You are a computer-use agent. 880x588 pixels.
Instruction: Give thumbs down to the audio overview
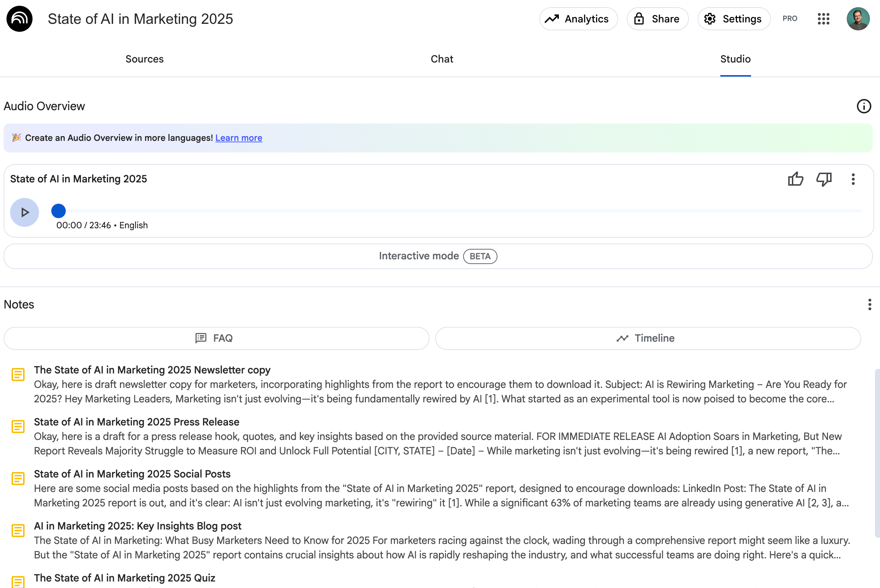(x=824, y=179)
